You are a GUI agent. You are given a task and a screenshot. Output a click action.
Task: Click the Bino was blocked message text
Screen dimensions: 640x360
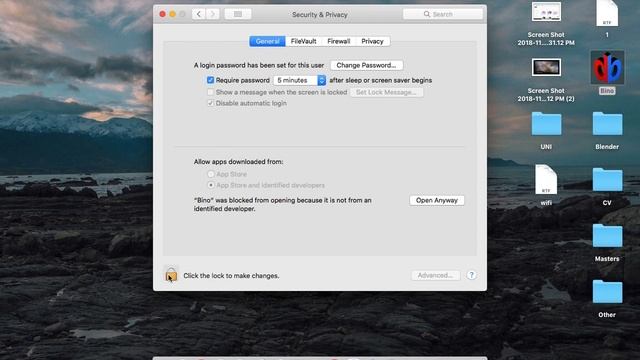click(282, 204)
